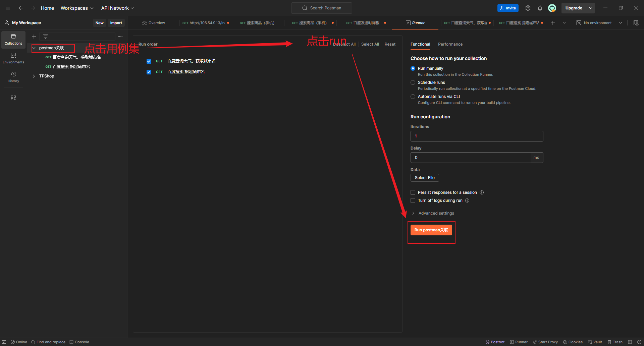Go forward with the right arrow
This screenshot has width=644, height=346.
click(33, 8)
